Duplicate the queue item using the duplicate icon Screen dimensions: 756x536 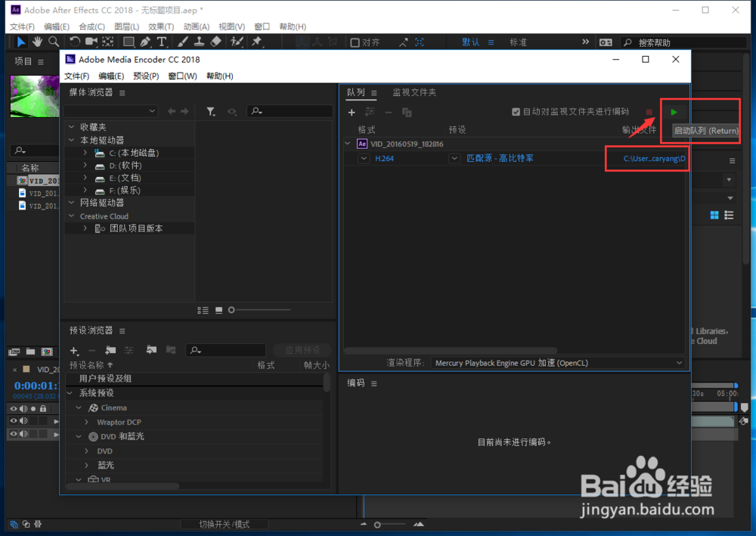pos(406,112)
